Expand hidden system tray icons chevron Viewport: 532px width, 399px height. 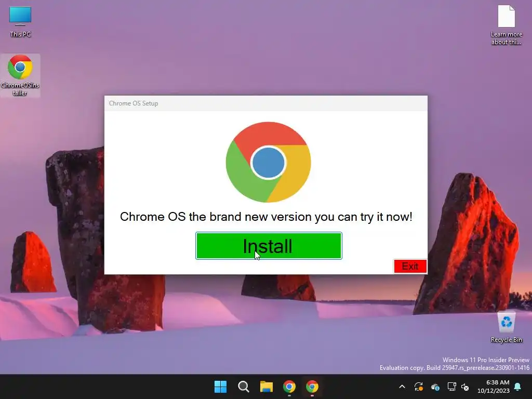tap(402, 387)
